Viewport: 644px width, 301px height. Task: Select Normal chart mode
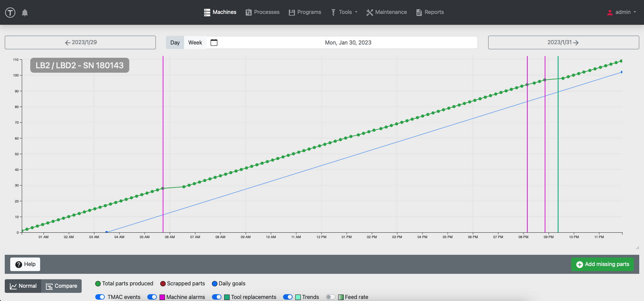tap(23, 286)
